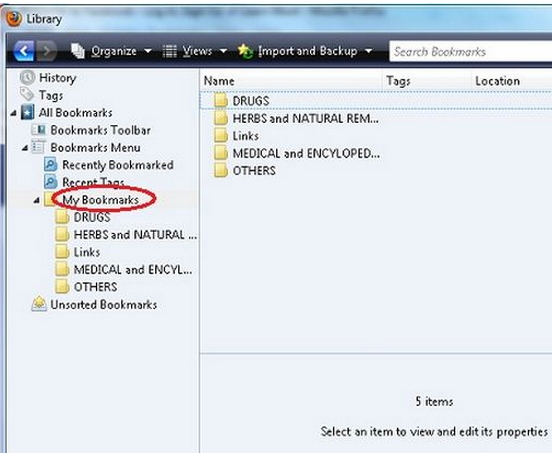Focus the Search Bookmarks field
552x454 pixels.
click(470, 52)
